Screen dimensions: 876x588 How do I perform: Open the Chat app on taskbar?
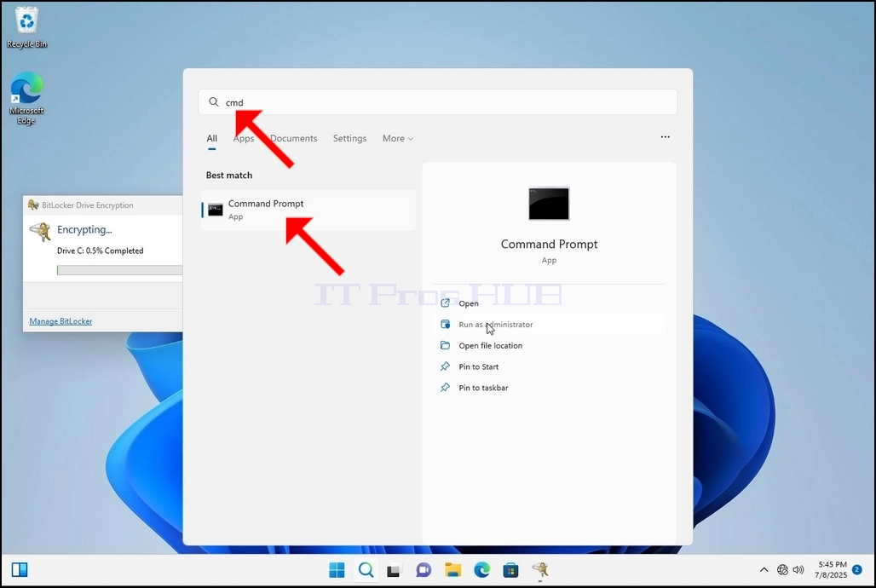[424, 569]
